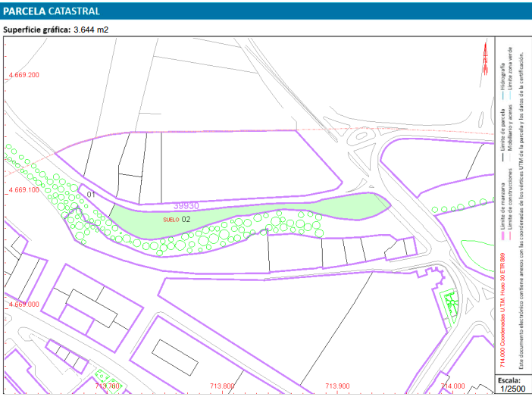Screen dimensions: 532x403
Task: Select parcel number 01 label
Action: (x=90, y=195)
